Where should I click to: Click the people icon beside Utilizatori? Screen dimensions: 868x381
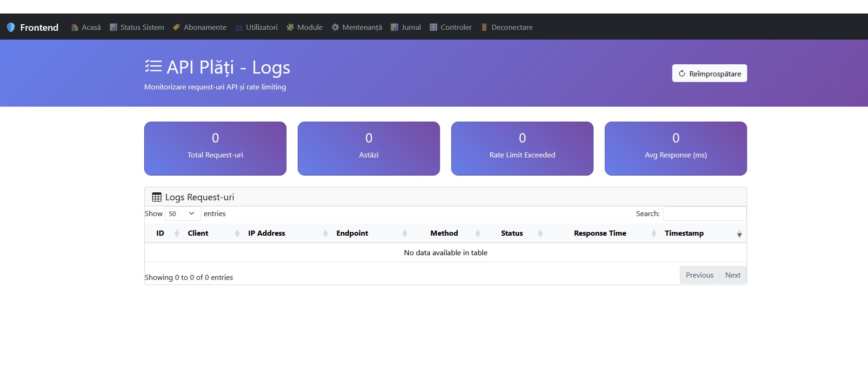click(239, 27)
